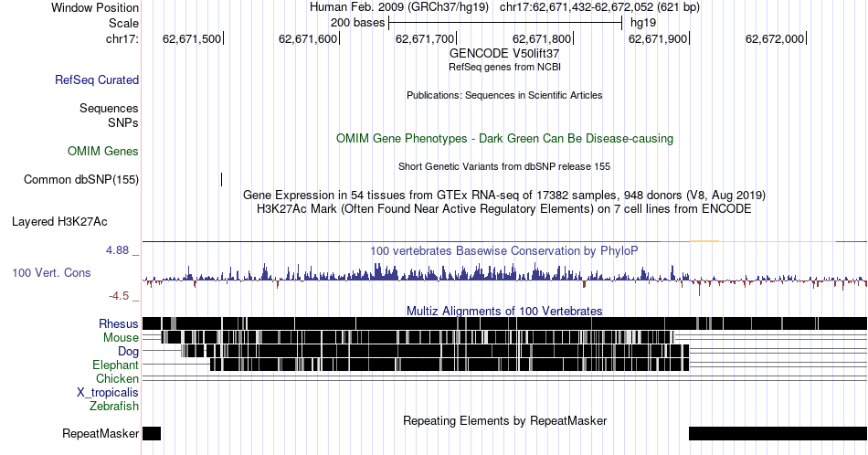Click the GENCODE V50lift37 track title
Image resolution: width=868 pixels, height=455 pixels.
504,54
